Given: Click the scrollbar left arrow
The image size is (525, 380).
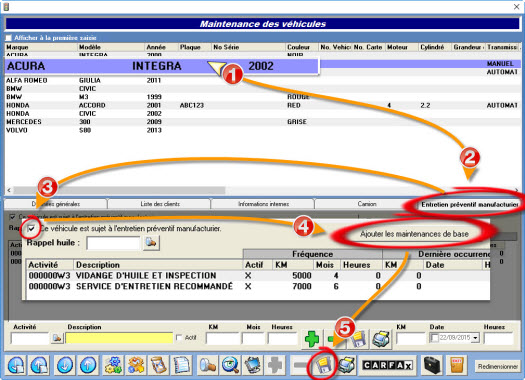Looking at the screenshot, I should (x=9, y=190).
